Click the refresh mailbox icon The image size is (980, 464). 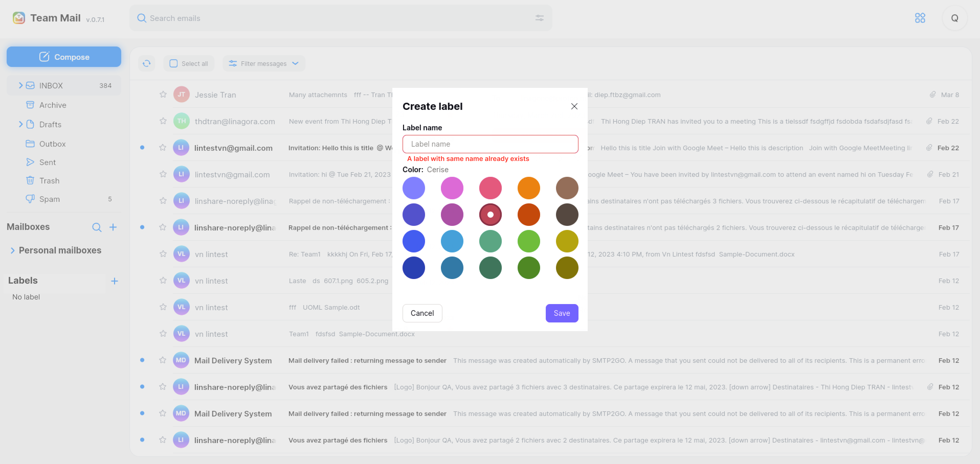[147, 63]
